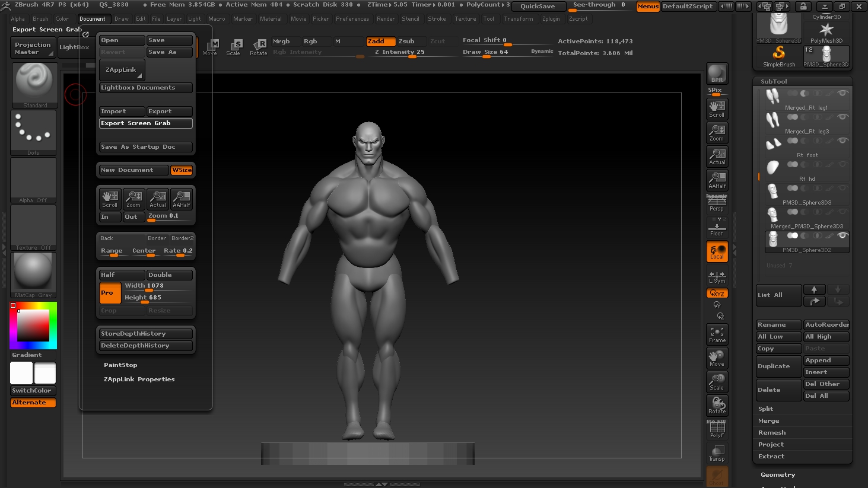
Task: Toggle Transp transparency icon
Action: tap(717, 453)
